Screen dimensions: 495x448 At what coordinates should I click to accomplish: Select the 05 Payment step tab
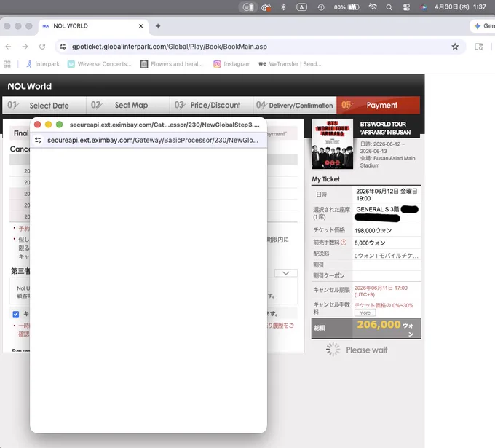pos(379,105)
